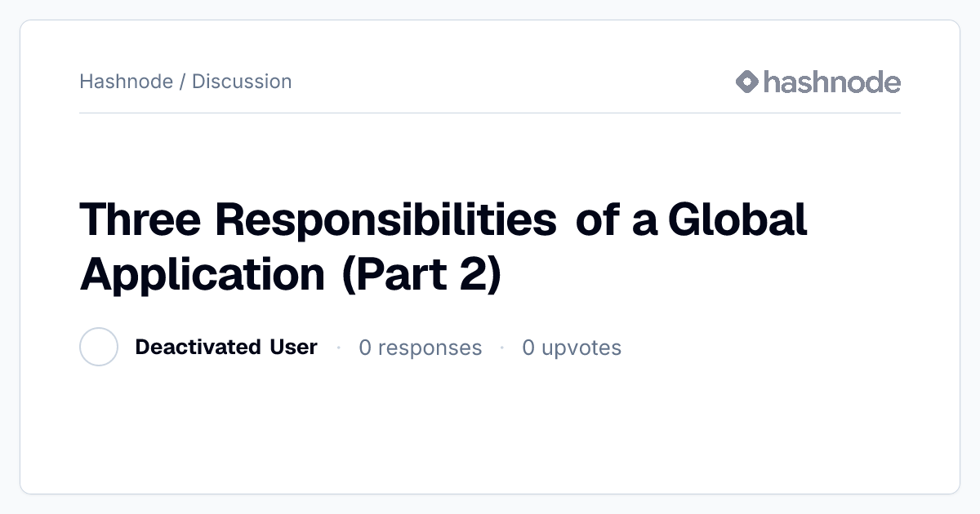Click the horizontal divider under the header

(x=490, y=113)
